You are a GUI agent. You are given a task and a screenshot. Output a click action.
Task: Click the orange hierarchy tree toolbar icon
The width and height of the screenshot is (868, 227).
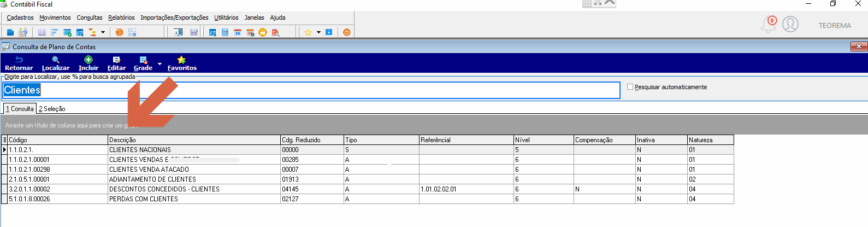[x=92, y=32]
